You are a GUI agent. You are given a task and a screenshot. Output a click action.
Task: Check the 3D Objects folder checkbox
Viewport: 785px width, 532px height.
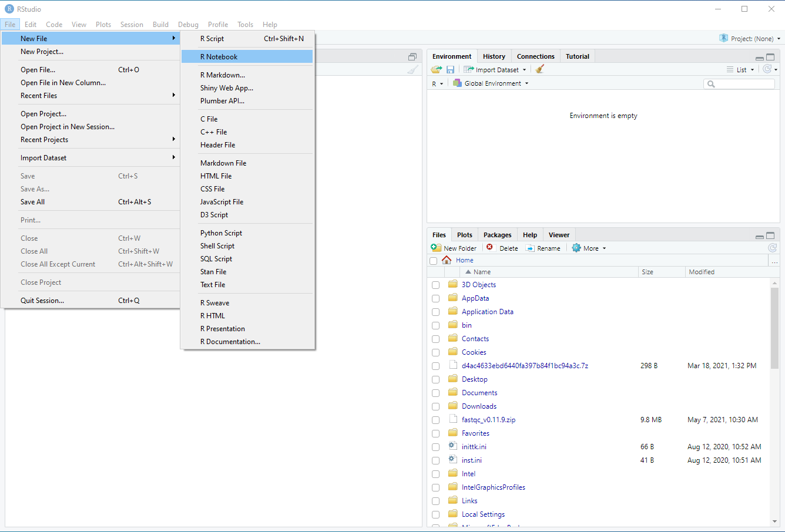pyautogui.click(x=435, y=285)
